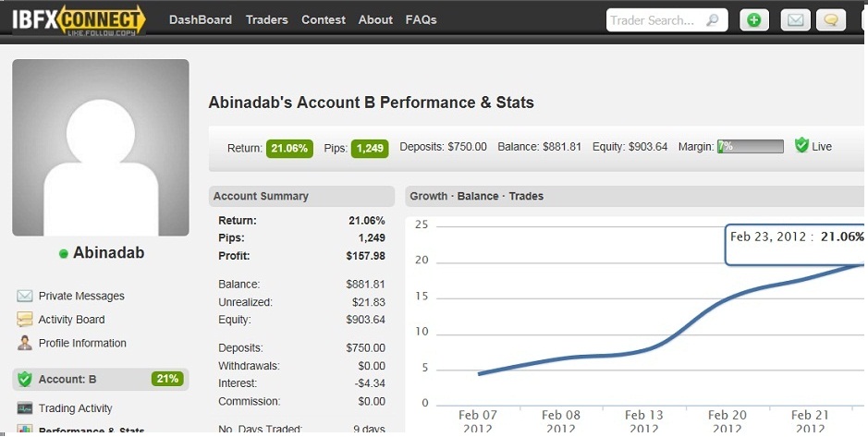Click the magnifier icon in Trader Search
The height and width of the screenshot is (437, 868).
712,19
